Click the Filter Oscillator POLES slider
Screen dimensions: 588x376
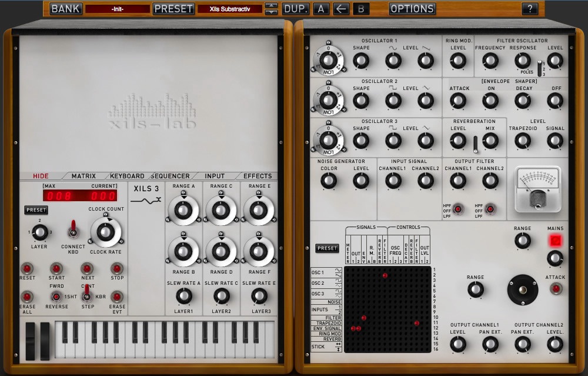click(539, 68)
